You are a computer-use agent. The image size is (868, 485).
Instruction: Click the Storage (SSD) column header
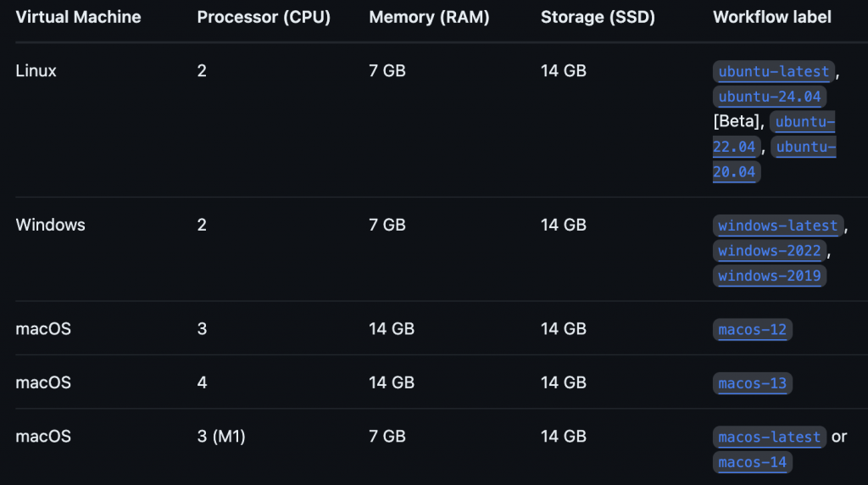(598, 17)
